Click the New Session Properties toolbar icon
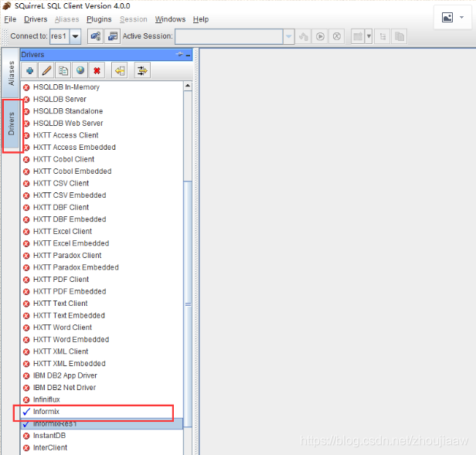The height and width of the screenshot is (455, 476). click(112, 36)
